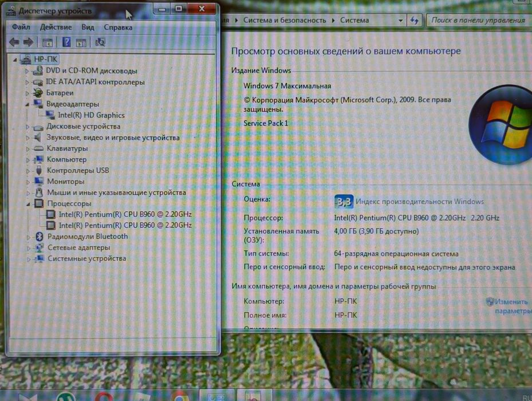Expand the Радиомодули Bluetooth node
Screen dimensions: 532x401
29,237
